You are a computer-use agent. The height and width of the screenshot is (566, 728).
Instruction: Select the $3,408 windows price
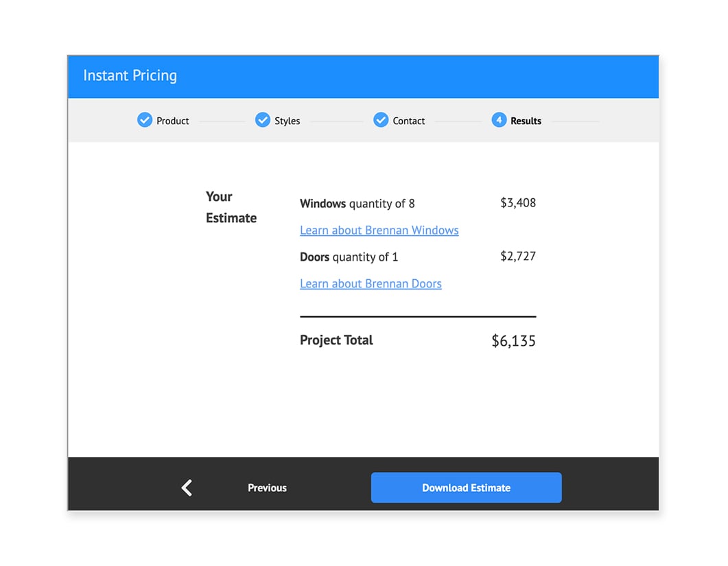[517, 203]
